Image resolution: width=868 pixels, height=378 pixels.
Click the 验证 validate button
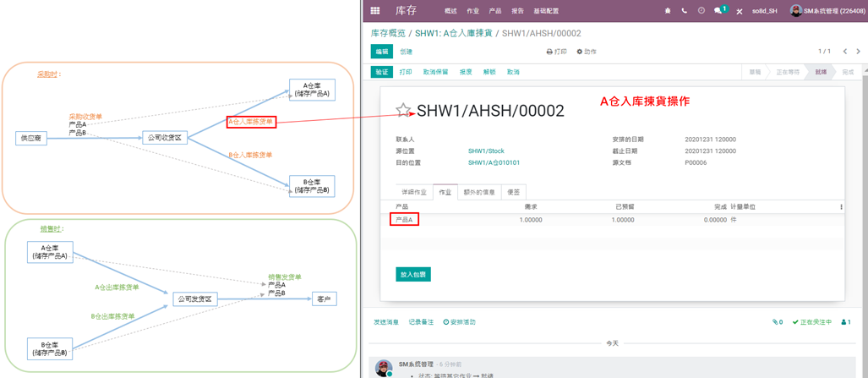(x=382, y=72)
